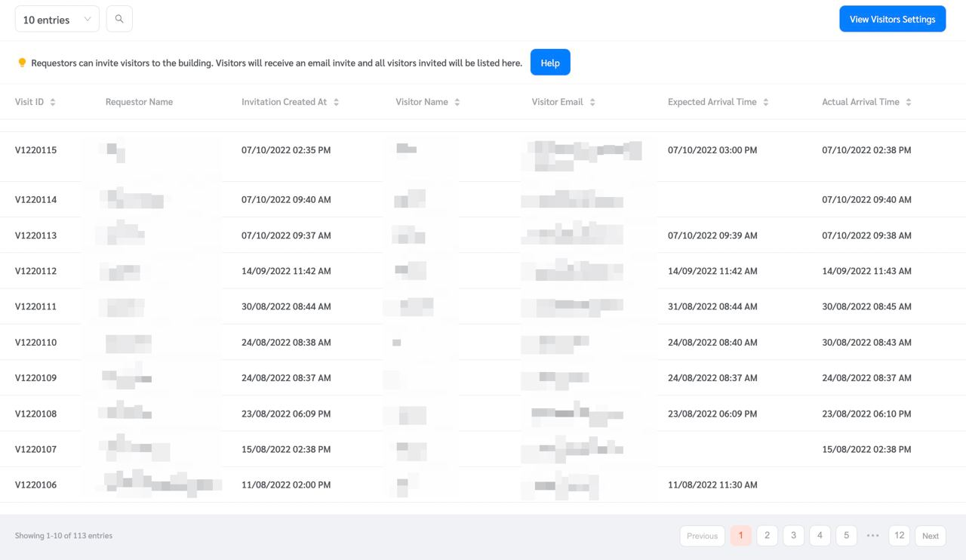
Task: Sort by Visit ID column arrows
Action: tap(53, 102)
